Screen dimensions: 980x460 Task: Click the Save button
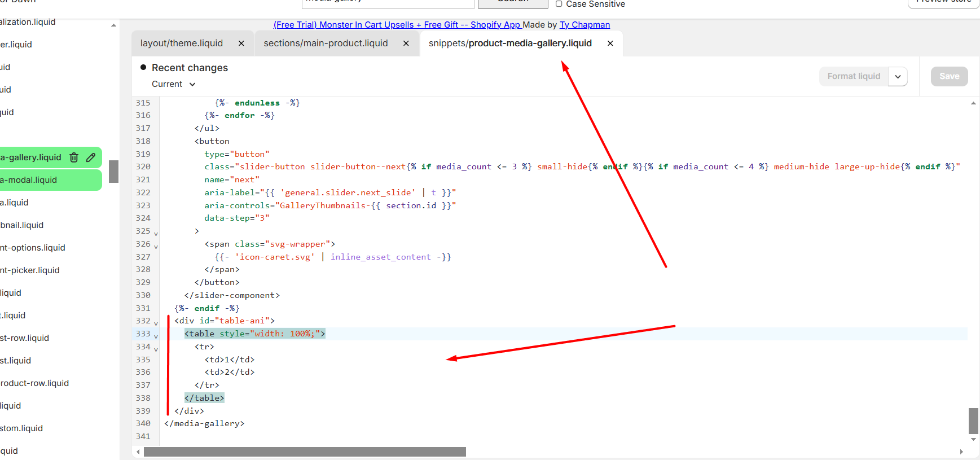950,76
